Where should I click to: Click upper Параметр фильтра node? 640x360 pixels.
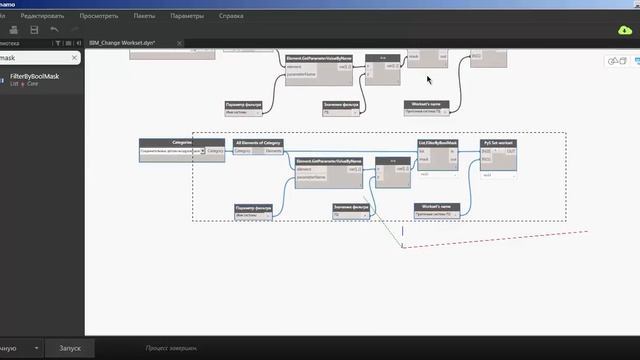point(243,109)
